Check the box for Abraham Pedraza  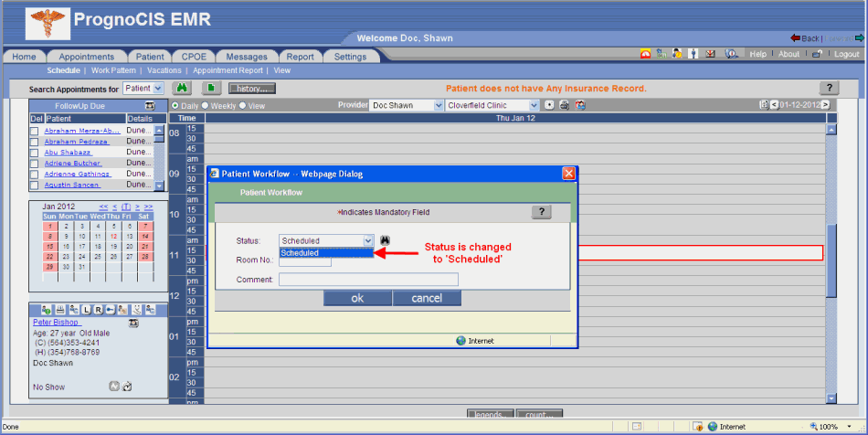coord(35,143)
